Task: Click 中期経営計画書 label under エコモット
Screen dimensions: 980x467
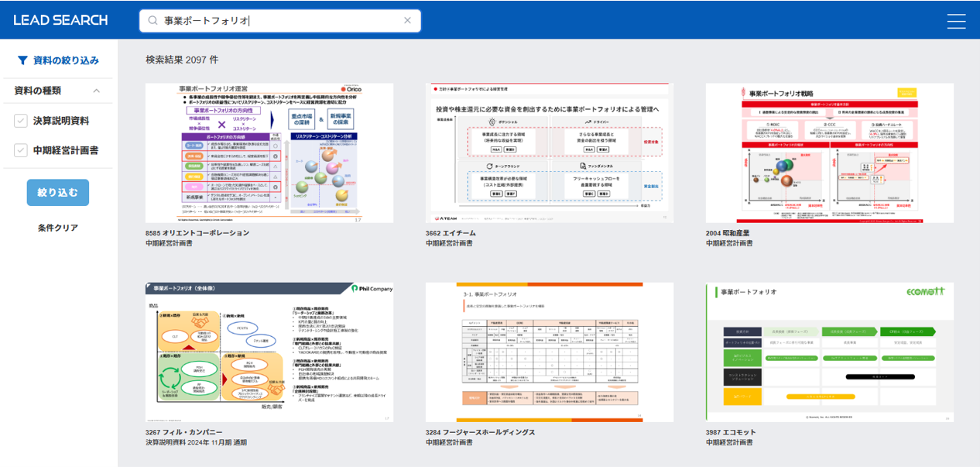Action: 729,442
